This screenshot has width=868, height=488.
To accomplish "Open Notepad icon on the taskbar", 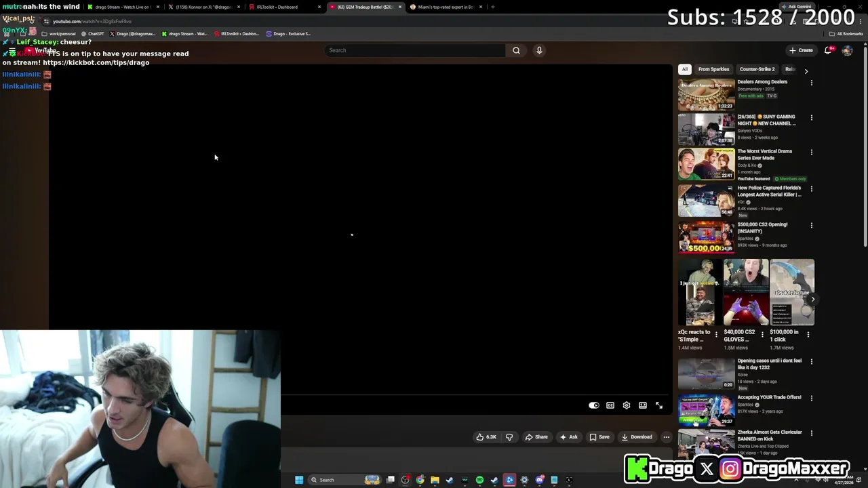I will (554, 480).
